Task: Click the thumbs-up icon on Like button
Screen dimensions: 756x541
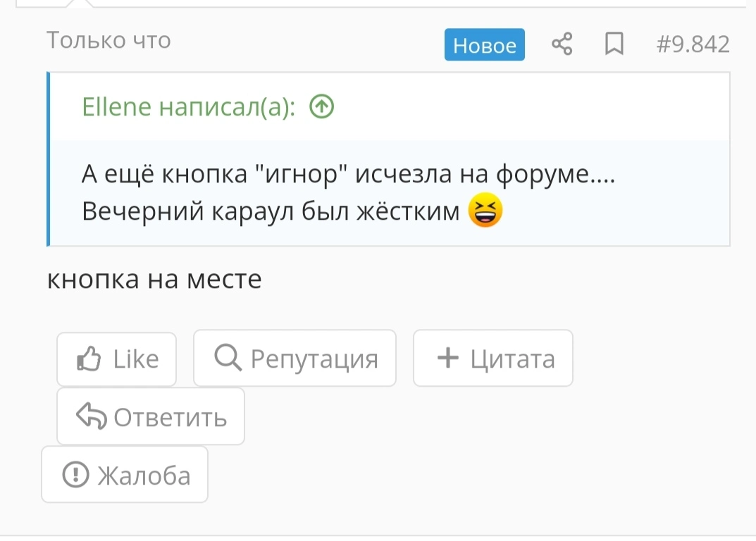Action: click(x=89, y=359)
